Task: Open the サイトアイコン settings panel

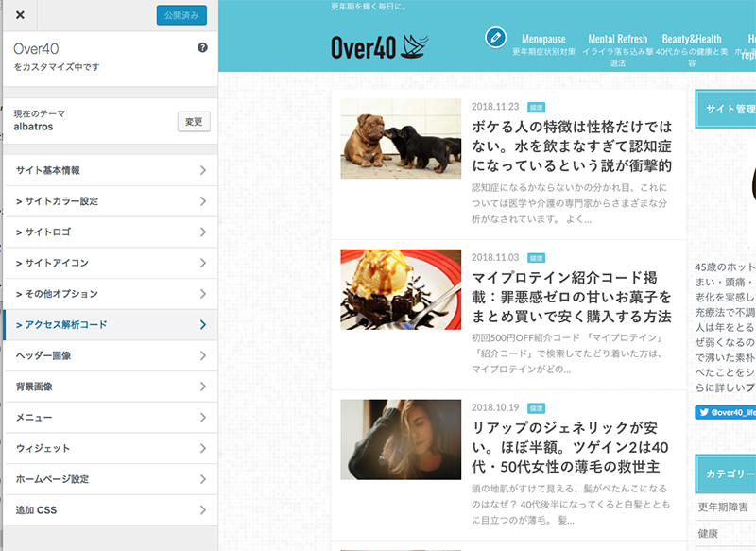Action: click(x=110, y=263)
